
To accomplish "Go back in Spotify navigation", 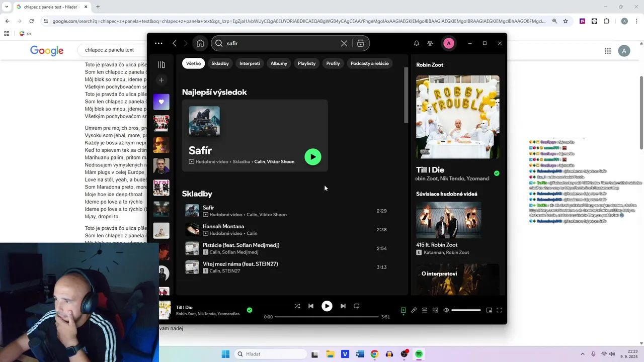I will point(175,43).
